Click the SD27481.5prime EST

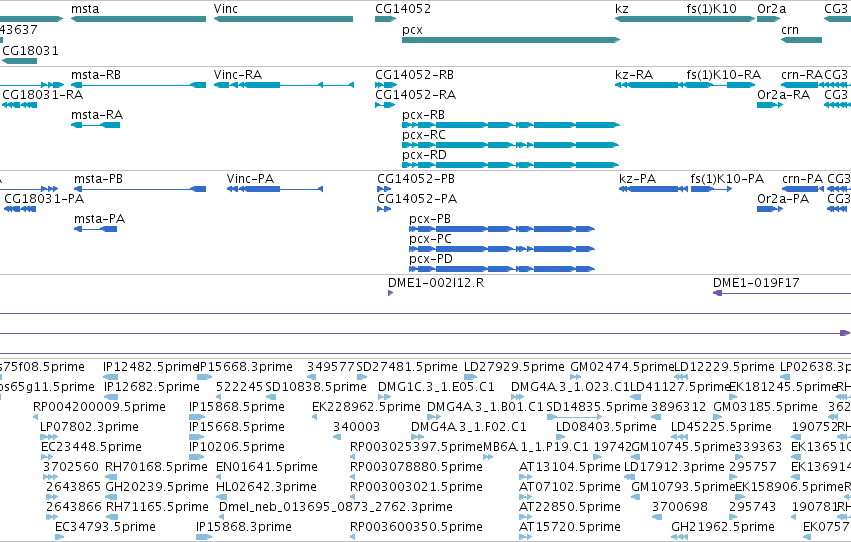click(x=362, y=377)
